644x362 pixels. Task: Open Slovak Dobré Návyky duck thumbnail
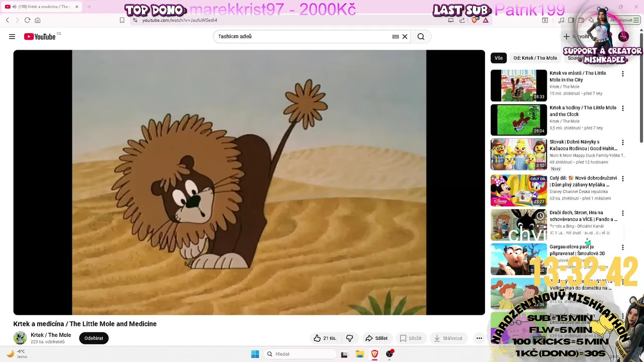pyautogui.click(x=519, y=154)
